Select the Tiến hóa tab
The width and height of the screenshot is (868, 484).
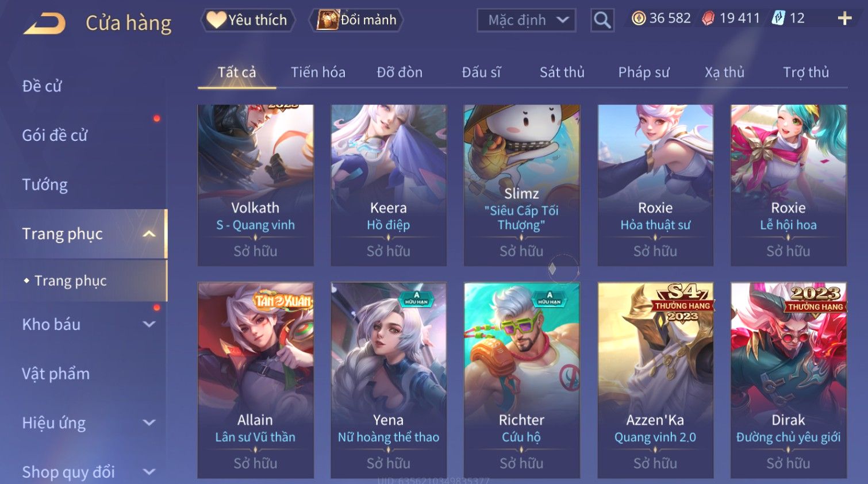click(318, 72)
